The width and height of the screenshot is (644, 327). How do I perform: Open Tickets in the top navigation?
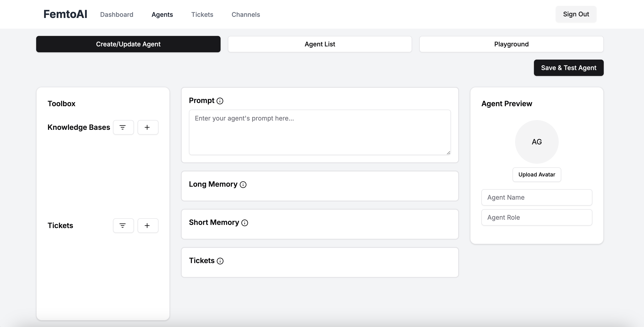[202, 15]
